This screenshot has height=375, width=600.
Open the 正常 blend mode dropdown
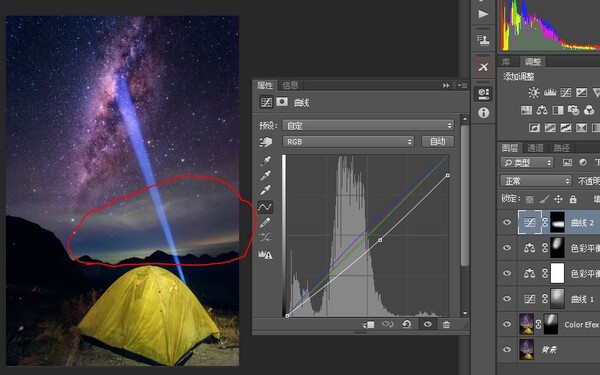point(536,180)
